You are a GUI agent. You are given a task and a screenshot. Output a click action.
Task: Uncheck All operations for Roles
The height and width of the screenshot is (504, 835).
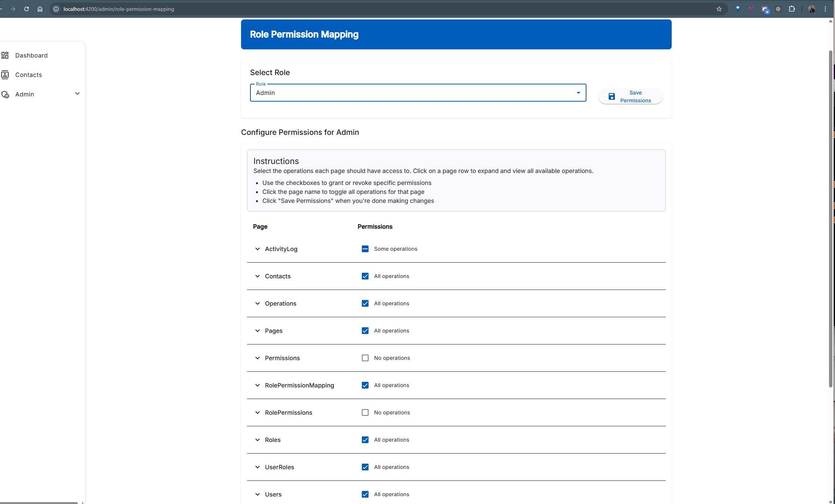tap(365, 440)
